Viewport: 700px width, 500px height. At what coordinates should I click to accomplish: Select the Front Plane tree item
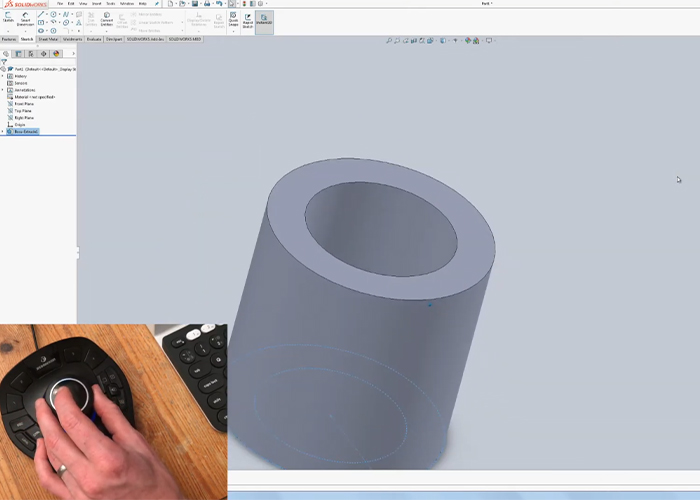coord(24,104)
